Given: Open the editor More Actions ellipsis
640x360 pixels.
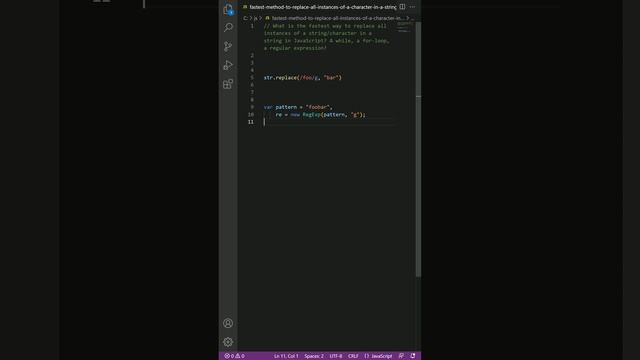Looking at the screenshot, I should pyautogui.click(x=413, y=7).
